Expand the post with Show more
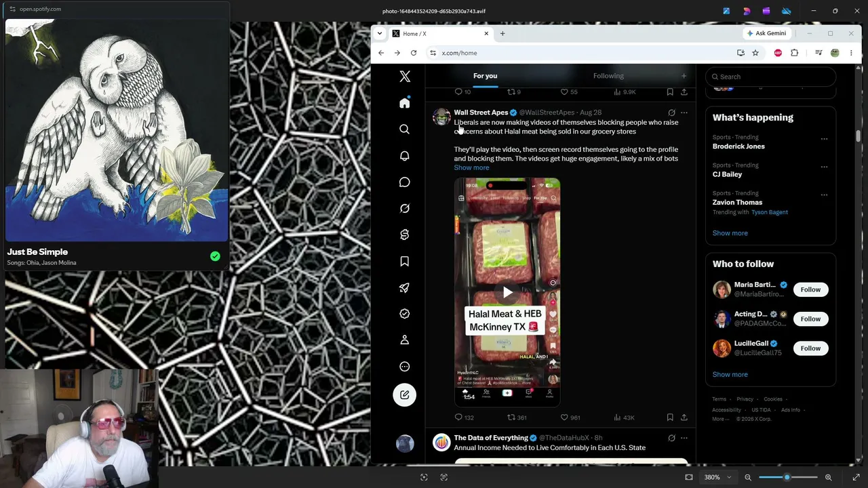This screenshot has height=488, width=868. [x=471, y=167]
